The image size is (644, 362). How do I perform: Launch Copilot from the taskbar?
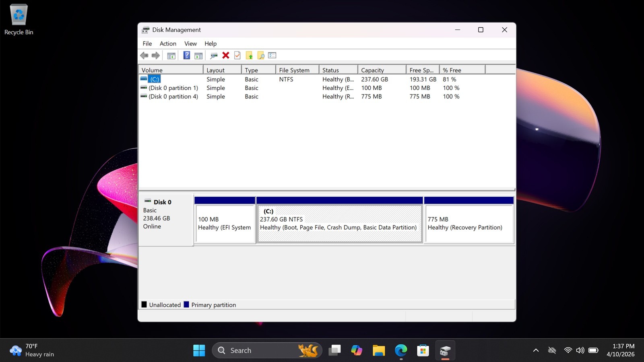pos(357,350)
